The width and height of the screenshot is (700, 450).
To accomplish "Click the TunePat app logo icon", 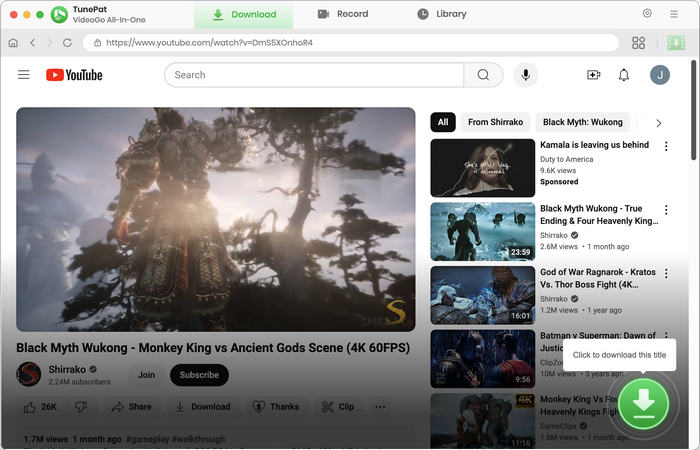I will tap(59, 15).
